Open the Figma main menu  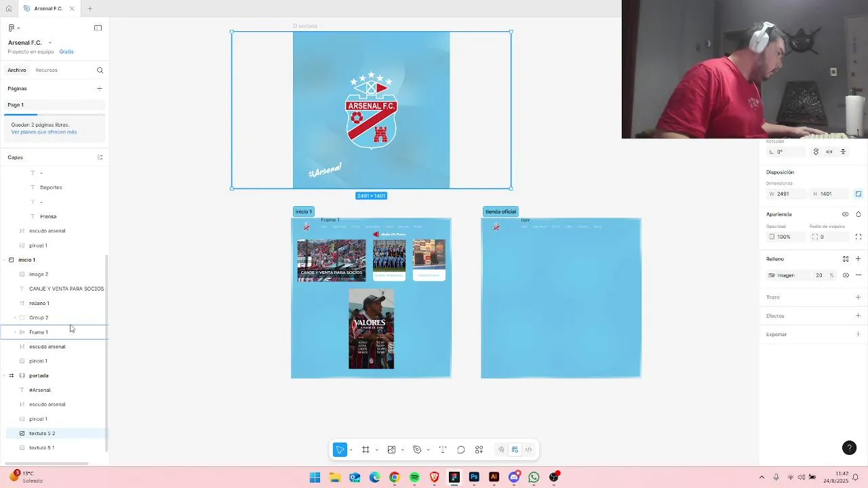click(13, 28)
